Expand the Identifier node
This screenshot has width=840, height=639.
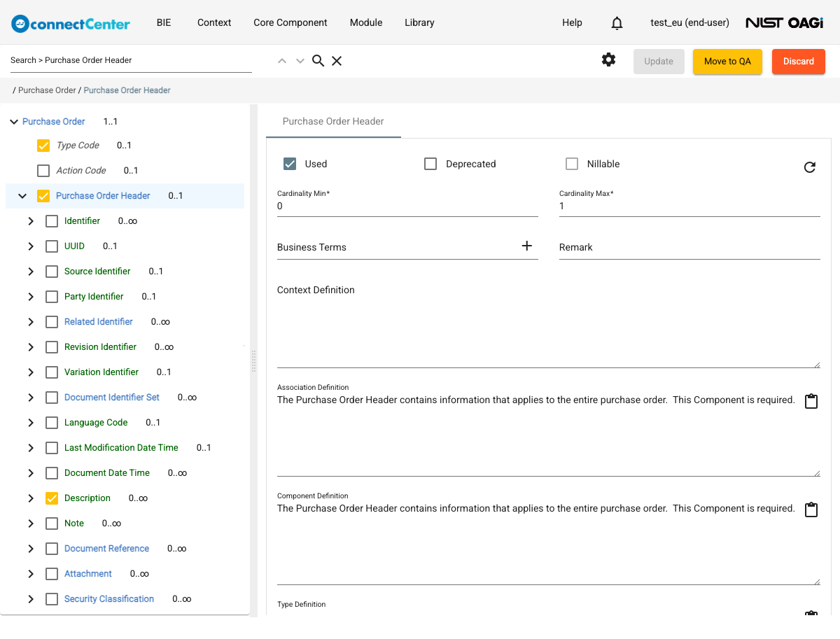click(x=31, y=221)
